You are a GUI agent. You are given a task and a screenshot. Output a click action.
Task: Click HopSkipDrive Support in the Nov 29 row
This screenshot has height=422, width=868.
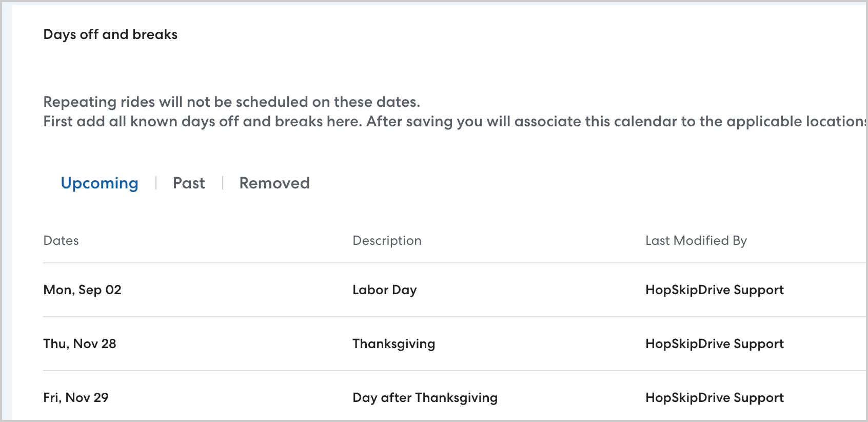(x=714, y=398)
